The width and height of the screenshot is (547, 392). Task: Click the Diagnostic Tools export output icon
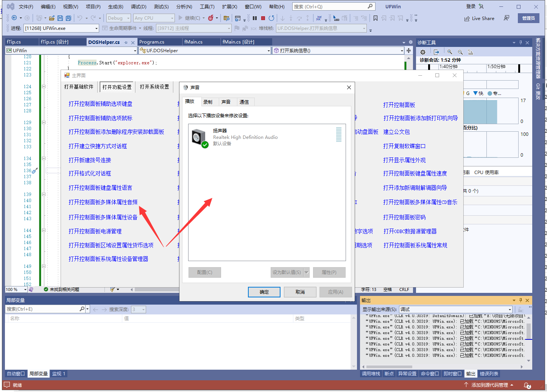point(436,52)
